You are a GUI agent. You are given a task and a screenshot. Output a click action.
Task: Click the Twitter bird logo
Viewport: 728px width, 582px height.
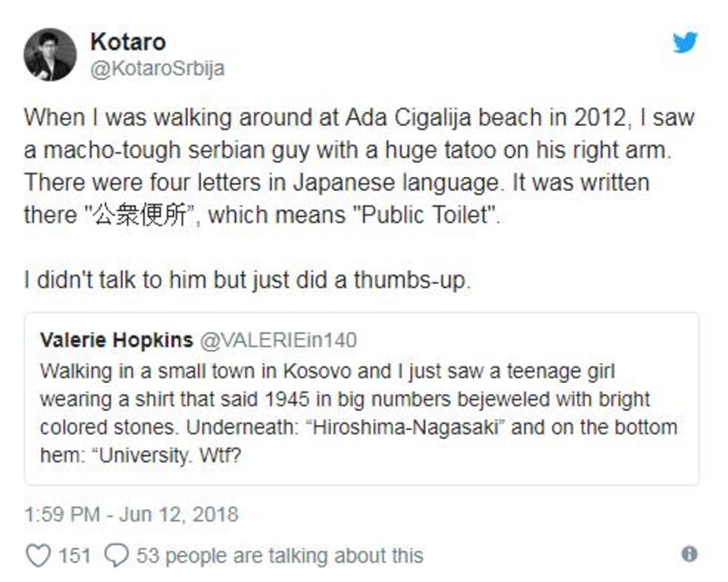[684, 44]
